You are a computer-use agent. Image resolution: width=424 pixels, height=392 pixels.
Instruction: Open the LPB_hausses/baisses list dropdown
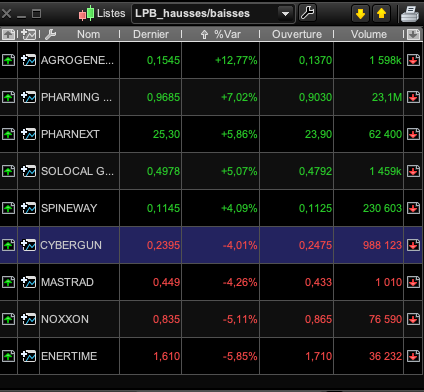point(213,14)
